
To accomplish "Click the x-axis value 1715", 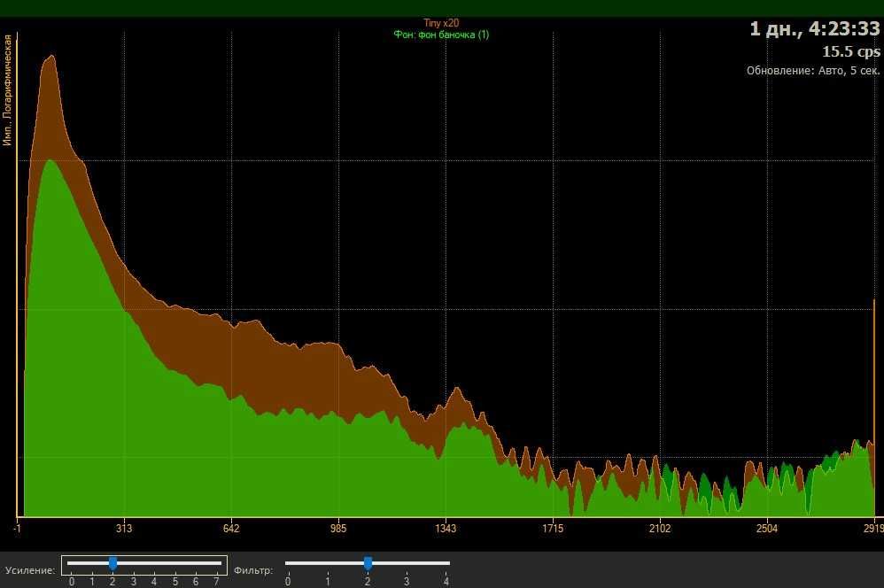I will (x=553, y=529).
